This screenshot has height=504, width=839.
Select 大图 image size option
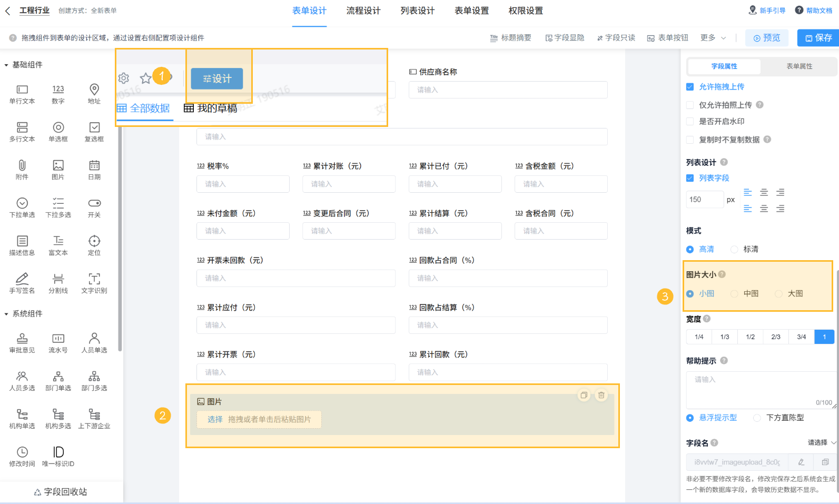[778, 294]
